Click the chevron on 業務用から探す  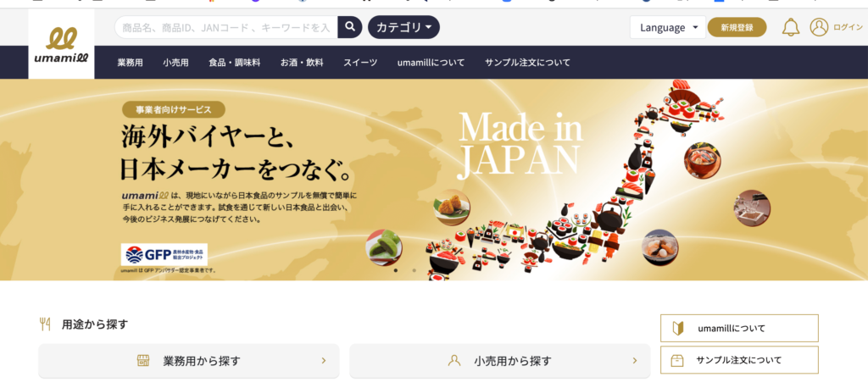point(324,361)
